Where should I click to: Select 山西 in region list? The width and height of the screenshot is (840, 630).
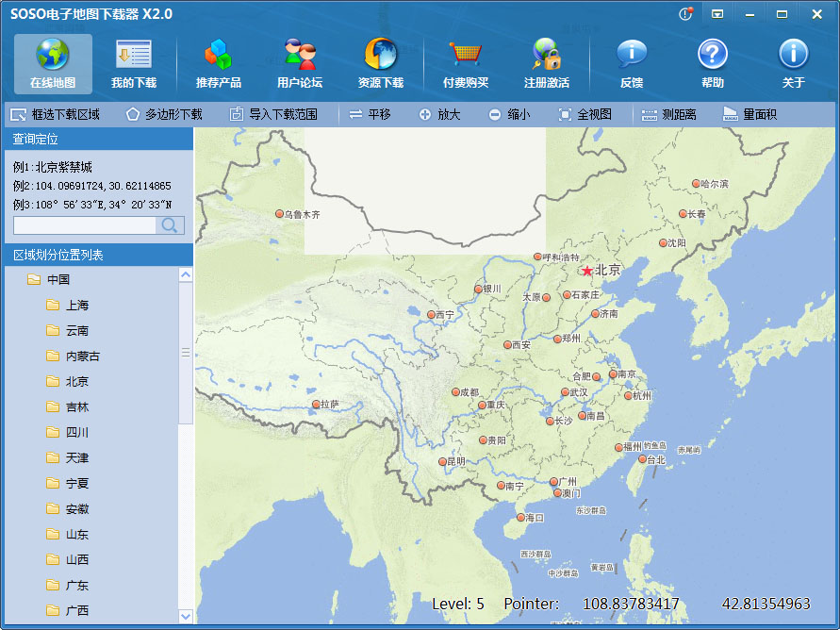pos(67,560)
